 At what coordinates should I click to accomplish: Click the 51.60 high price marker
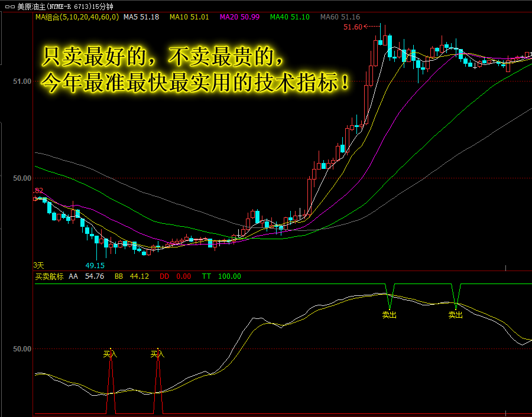point(352,27)
